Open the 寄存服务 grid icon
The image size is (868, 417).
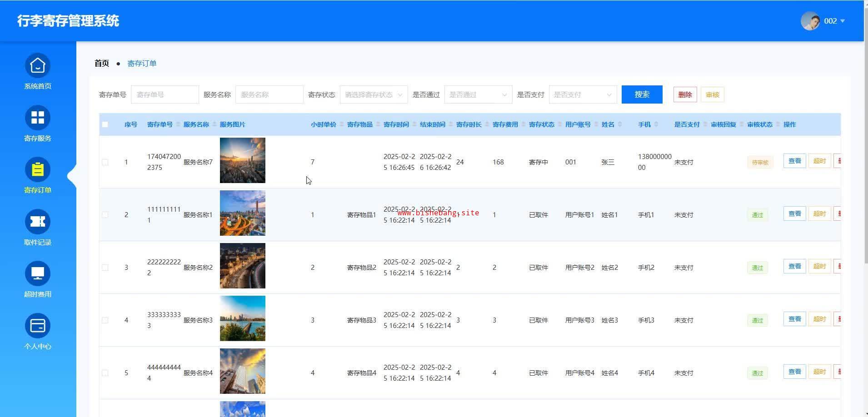(37, 118)
